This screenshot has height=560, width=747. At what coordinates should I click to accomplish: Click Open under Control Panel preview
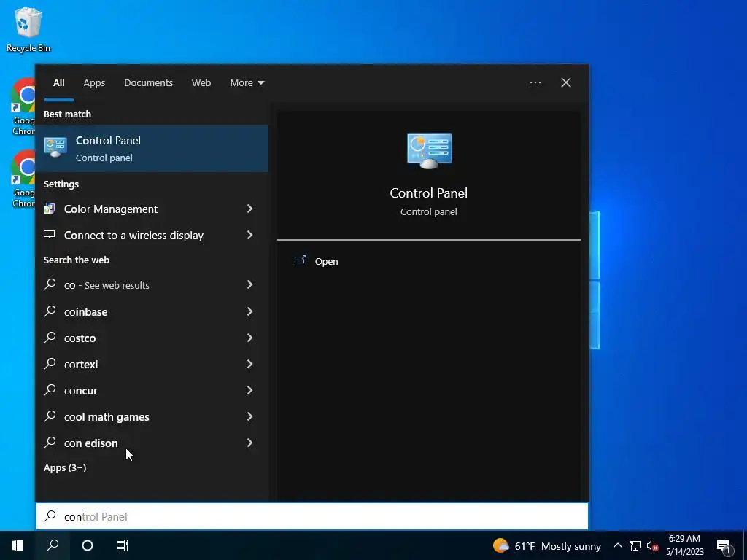[326, 261]
